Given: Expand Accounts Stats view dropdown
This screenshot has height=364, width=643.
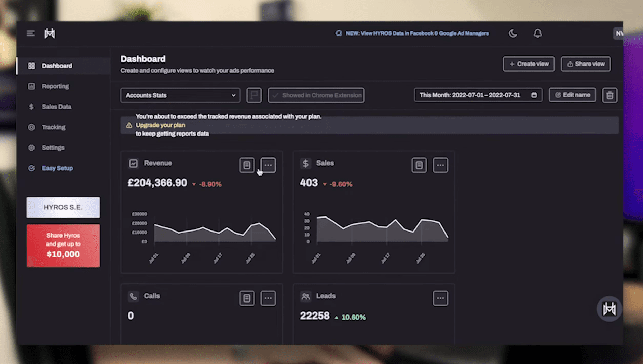Looking at the screenshot, I should tap(180, 95).
